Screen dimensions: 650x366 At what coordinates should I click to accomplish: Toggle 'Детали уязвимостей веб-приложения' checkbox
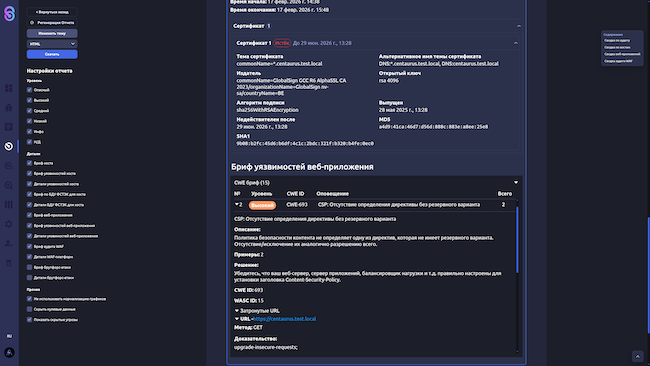pyautogui.click(x=29, y=236)
